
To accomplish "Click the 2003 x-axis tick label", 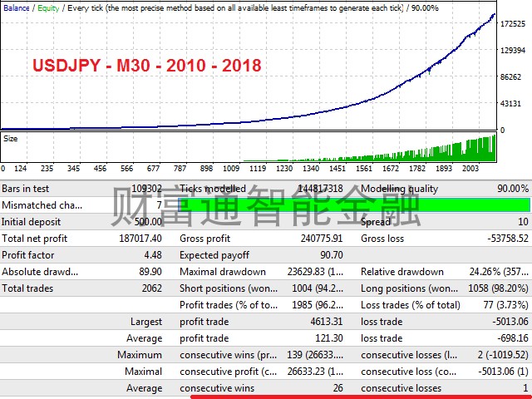I will pyautogui.click(x=470, y=168).
